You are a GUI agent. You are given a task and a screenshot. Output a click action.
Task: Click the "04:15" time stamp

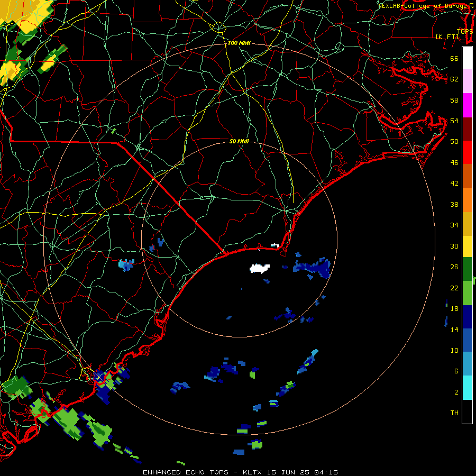pos(326,472)
